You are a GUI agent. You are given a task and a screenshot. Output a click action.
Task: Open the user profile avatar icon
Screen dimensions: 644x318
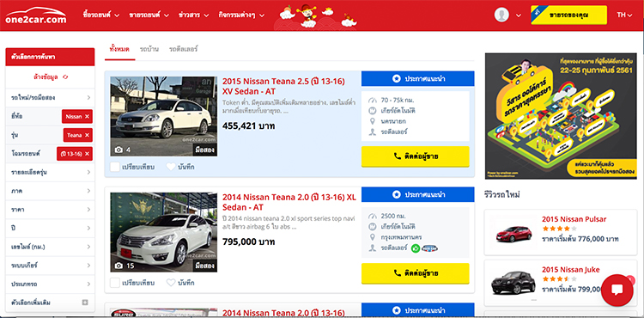coord(501,15)
